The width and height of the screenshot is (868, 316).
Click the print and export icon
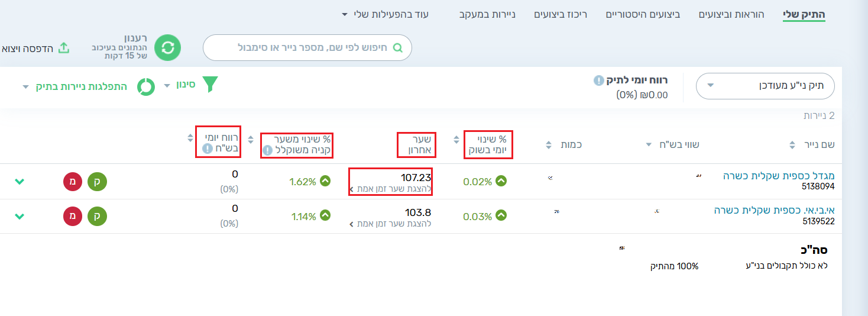coord(63,48)
